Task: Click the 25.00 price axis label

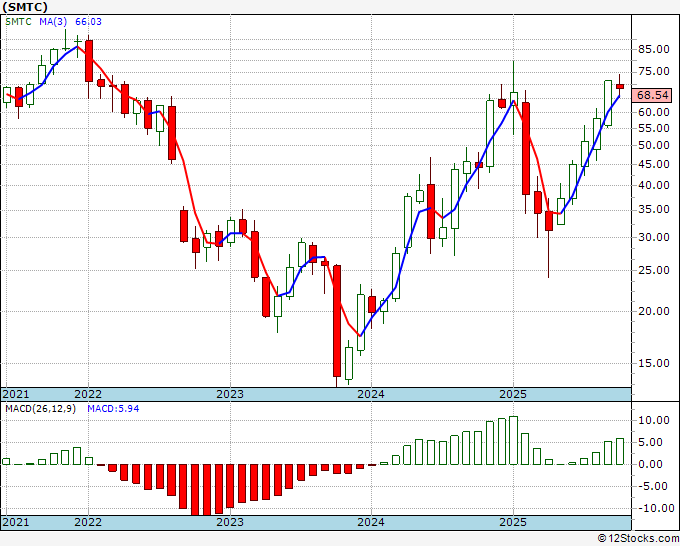Action: pos(654,271)
